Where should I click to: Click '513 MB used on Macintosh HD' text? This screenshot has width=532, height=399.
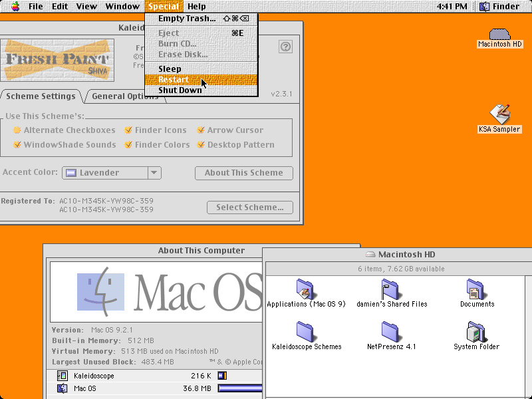click(x=170, y=351)
